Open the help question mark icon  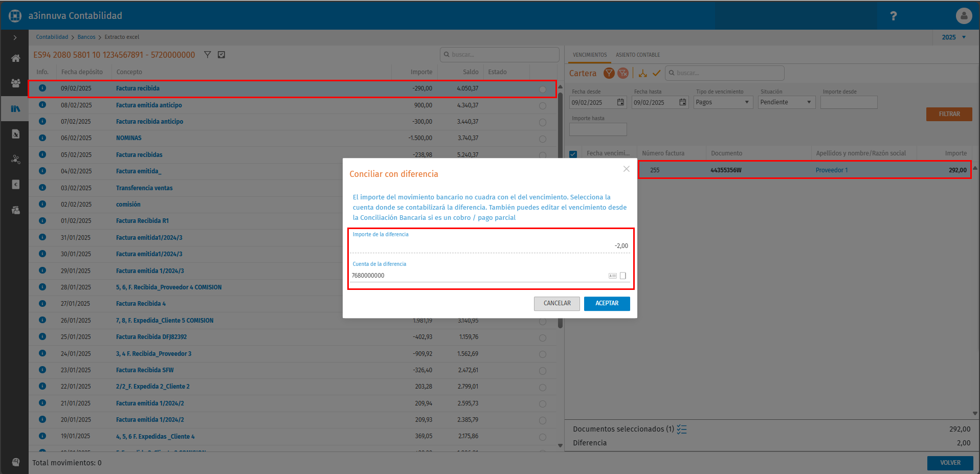click(894, 16)
